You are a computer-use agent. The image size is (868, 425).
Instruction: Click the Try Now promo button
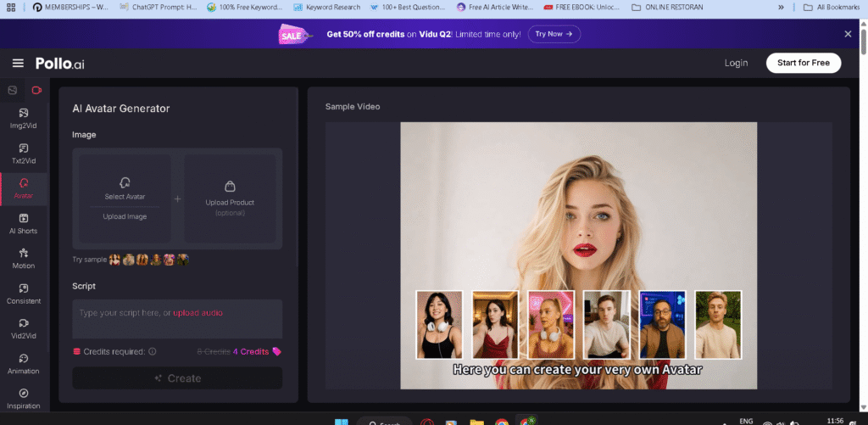554,34
